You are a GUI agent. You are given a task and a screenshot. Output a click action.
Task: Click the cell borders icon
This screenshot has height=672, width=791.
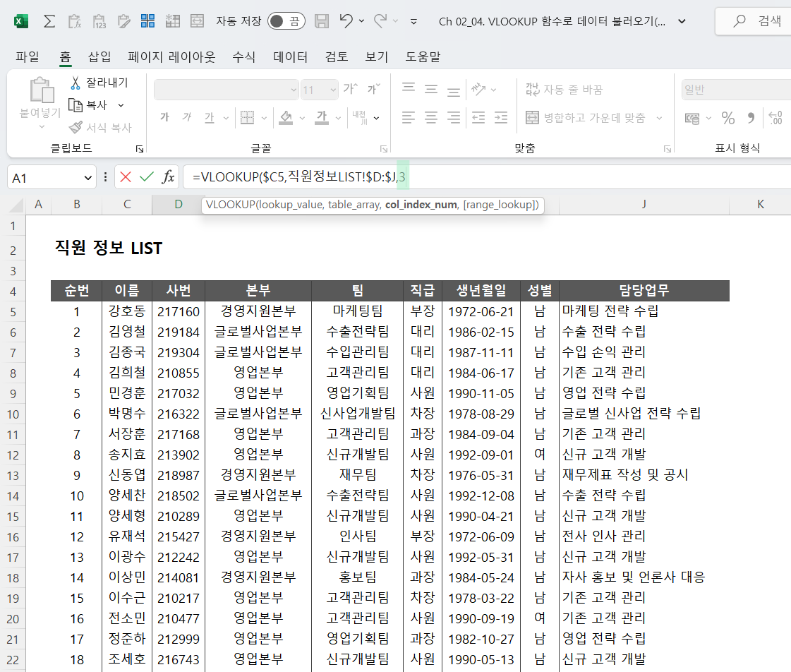[x=247, y=118]
